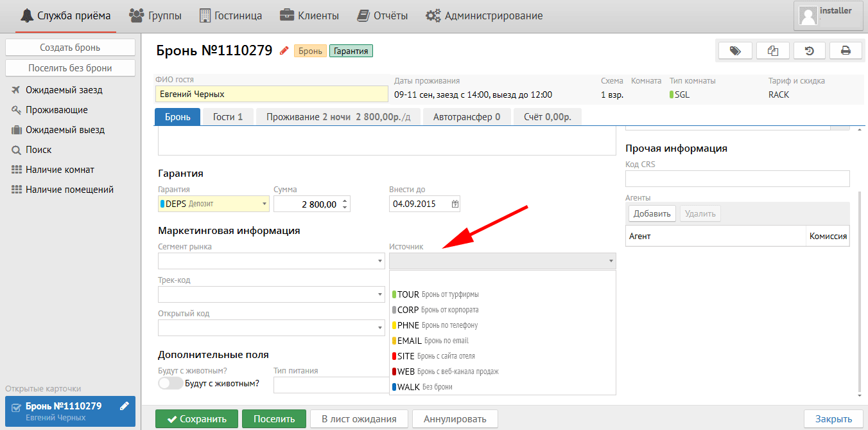The height and width of the screenshot is (430, 868).
Task: Expand the Сегмент рынка dropdown
Action: point(380,262)
